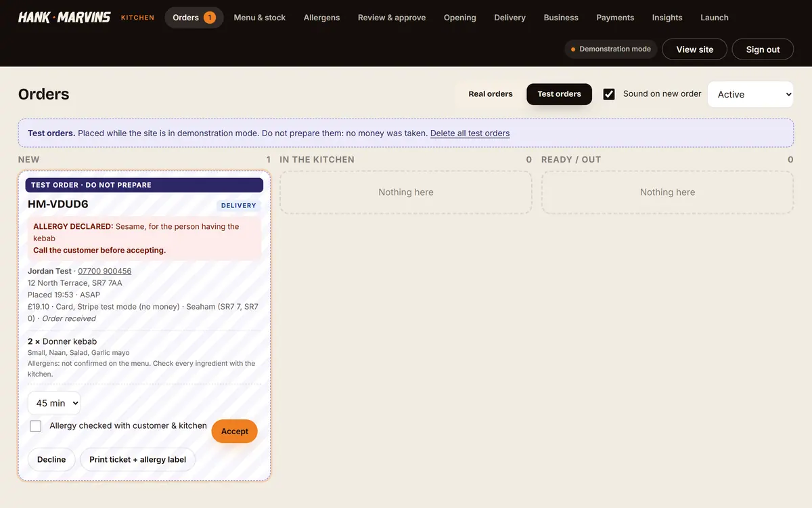Screen dimensions: 812x508
Task: Click the View site button
Action: click(695, 49)
